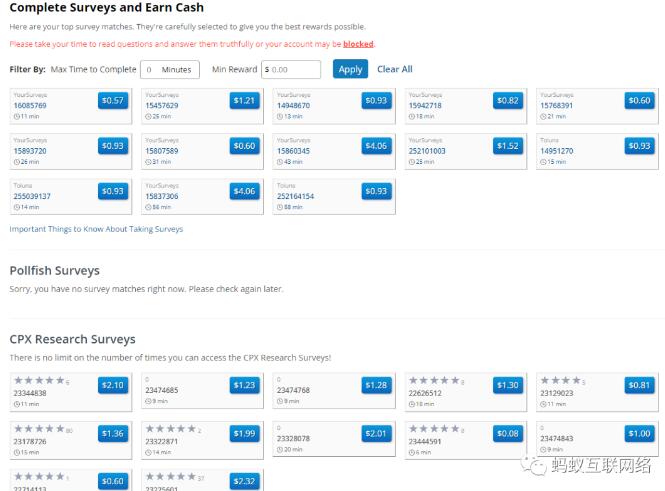This screenshot has width=665, height=491.
Task: Click the clock icon on survey 15860345
Action: (280, 162)
